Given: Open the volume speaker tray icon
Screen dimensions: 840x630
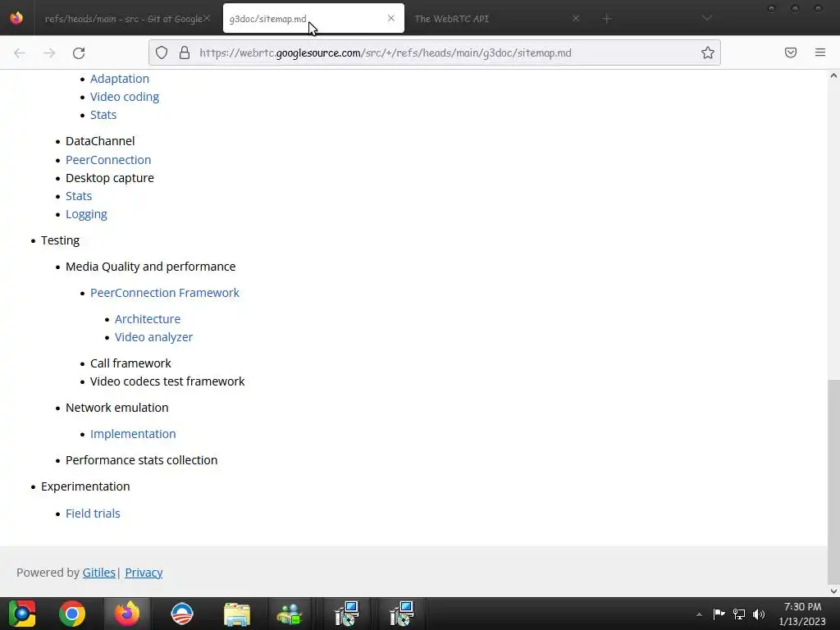Looking at the screenshot, I should click(x=759, y=614).
